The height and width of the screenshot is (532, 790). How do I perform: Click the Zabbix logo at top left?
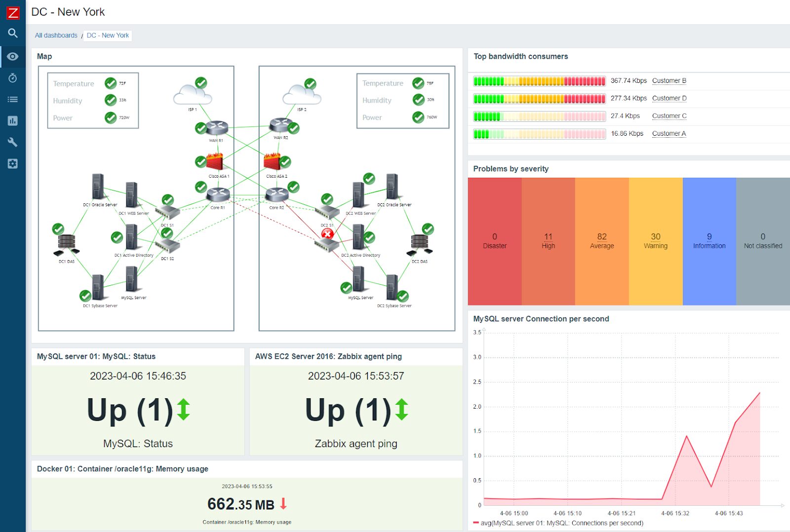coord(13,12)
